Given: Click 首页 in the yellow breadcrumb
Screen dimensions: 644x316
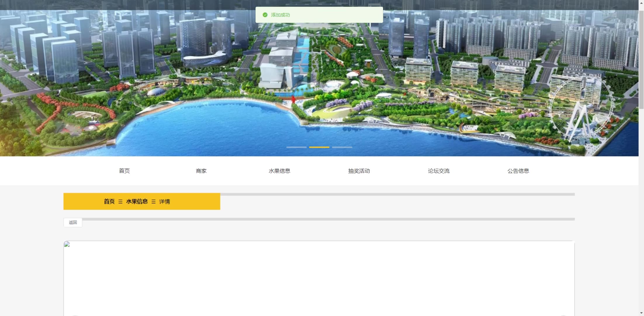Looking at the screenshot, I should (109, 201).
